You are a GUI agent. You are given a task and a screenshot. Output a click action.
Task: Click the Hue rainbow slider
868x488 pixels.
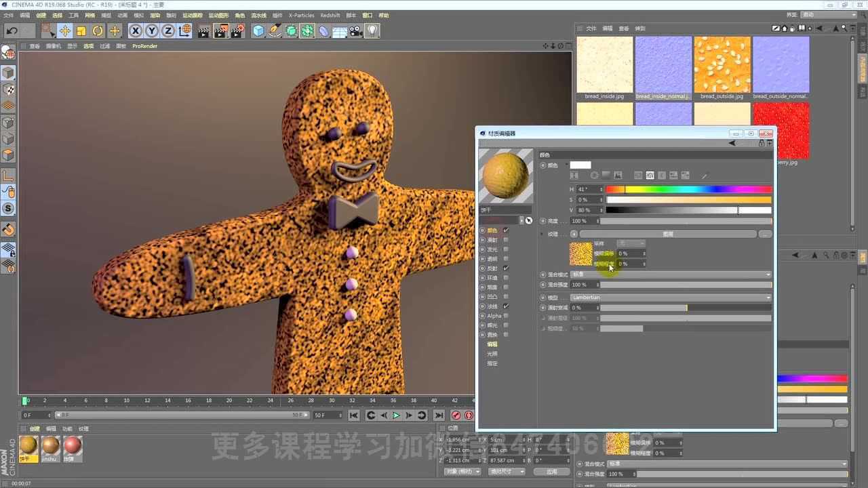[x=689, y=190]
